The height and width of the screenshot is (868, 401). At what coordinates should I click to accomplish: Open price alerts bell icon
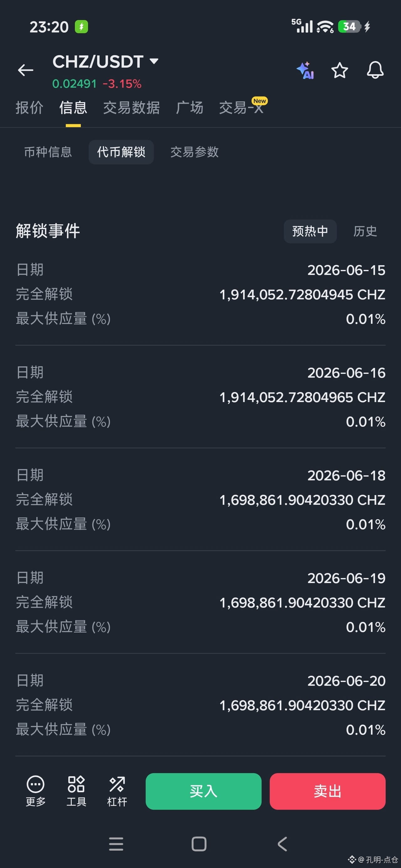point(375,70)
